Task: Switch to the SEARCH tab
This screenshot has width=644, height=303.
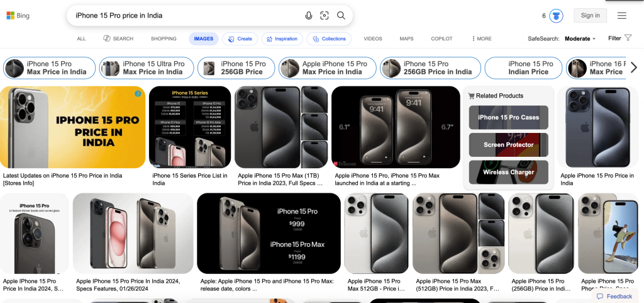Action: pos(118,38)
